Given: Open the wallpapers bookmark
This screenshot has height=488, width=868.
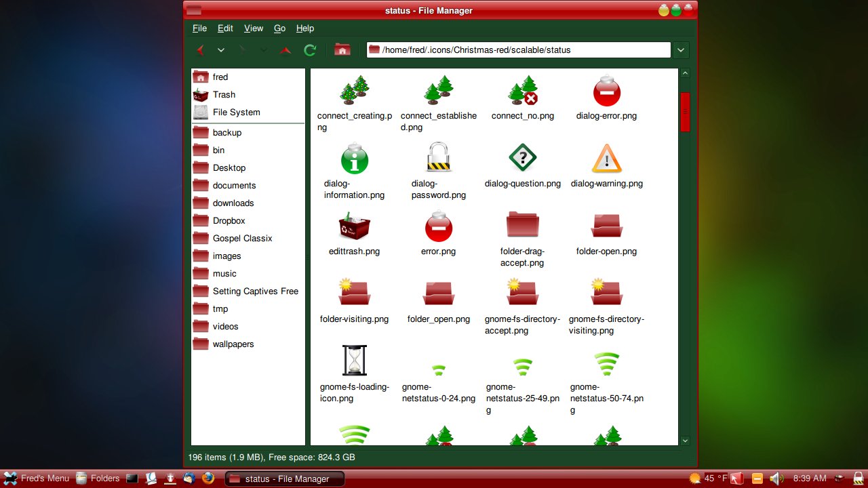Looking at the screenshot, I should 248,344.
